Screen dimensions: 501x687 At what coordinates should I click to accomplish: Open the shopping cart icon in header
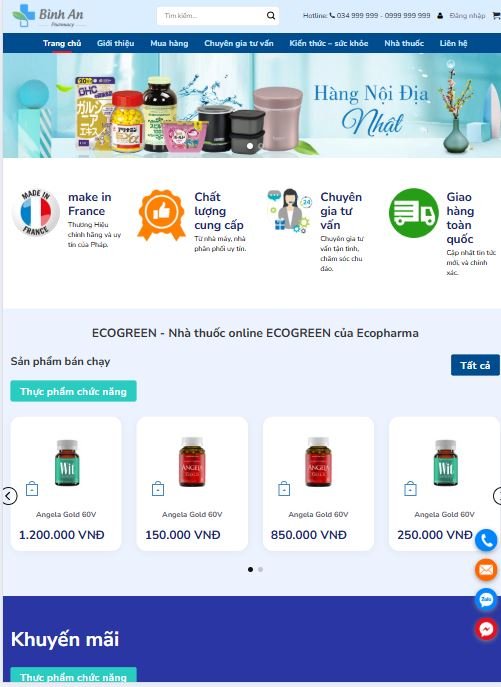(x=497, y=16)
